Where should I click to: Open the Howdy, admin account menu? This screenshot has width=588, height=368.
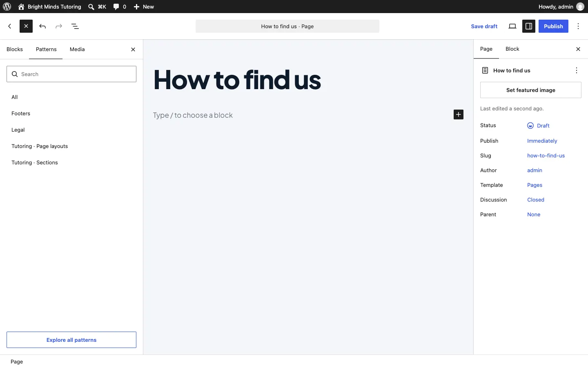coord(561,7)
